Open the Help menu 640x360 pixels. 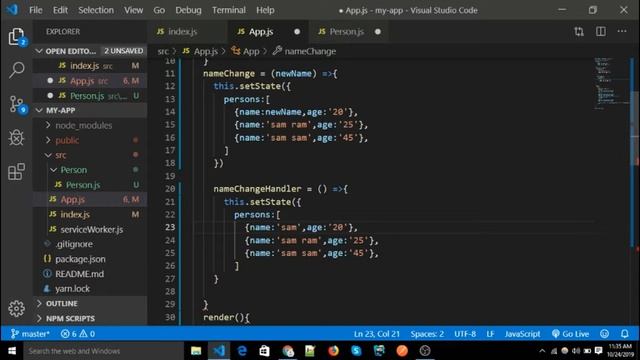[265, 10]
